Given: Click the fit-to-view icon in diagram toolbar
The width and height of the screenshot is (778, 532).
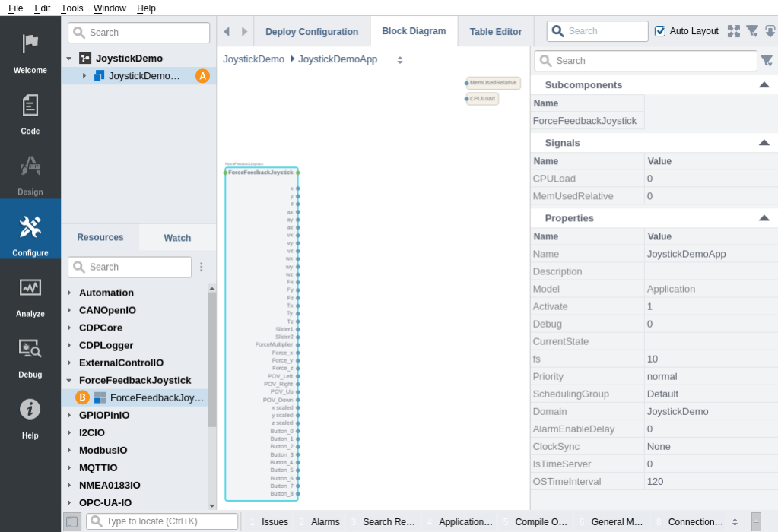Looking at the screenshot, I should pos(733,31).
